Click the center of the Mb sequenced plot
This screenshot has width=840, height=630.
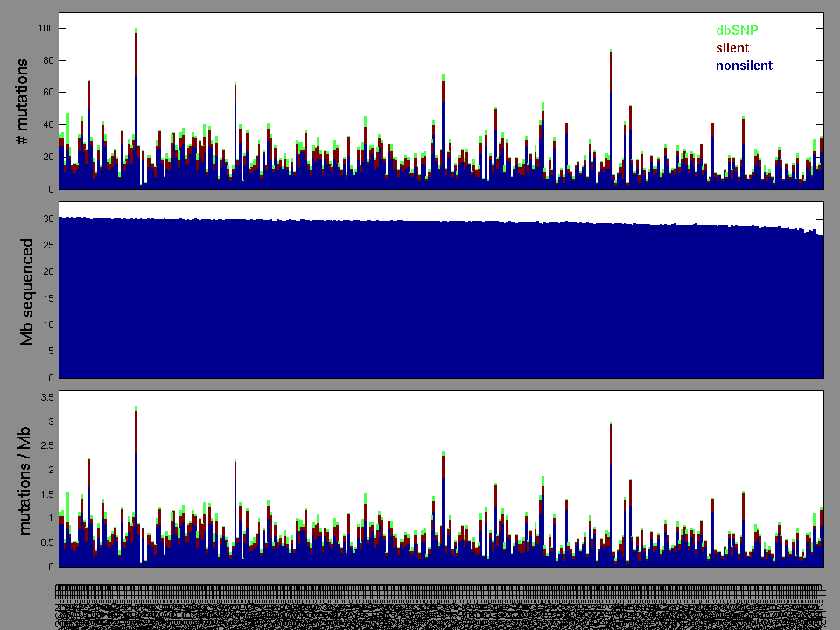441,291
